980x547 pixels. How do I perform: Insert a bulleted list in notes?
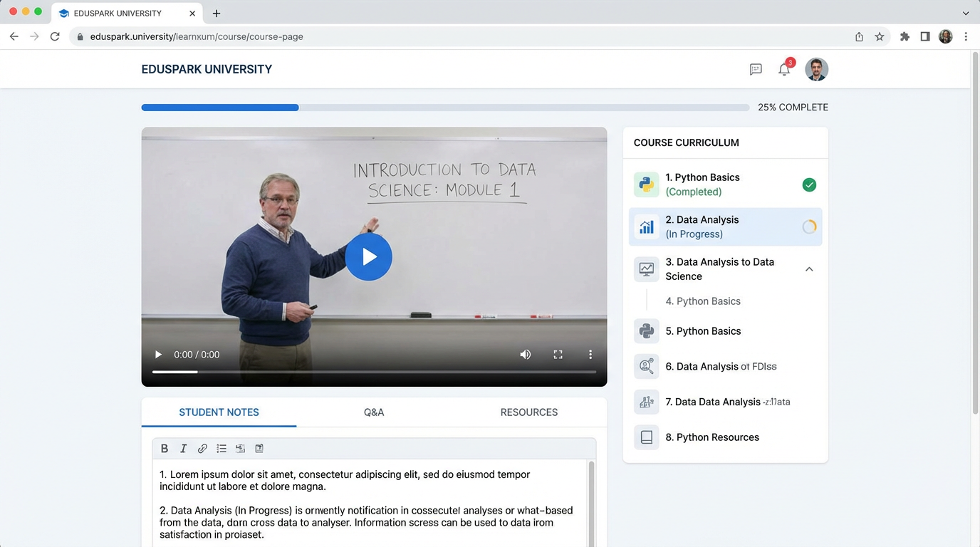tap(221, 449)
